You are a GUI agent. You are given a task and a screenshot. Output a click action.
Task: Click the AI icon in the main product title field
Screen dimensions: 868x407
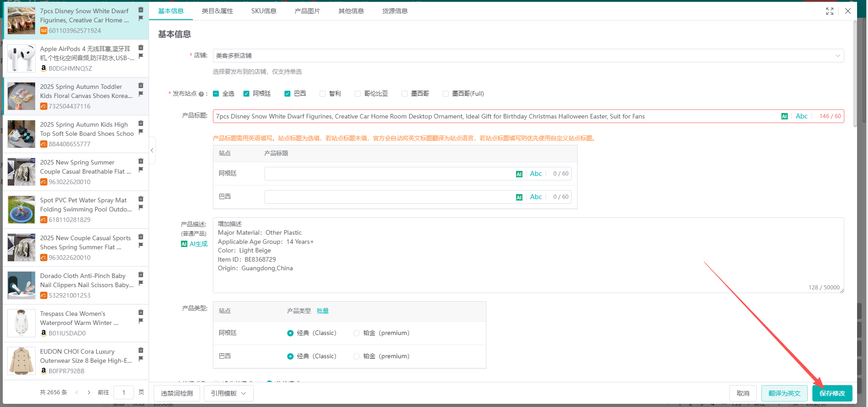(x=784, y=116)
